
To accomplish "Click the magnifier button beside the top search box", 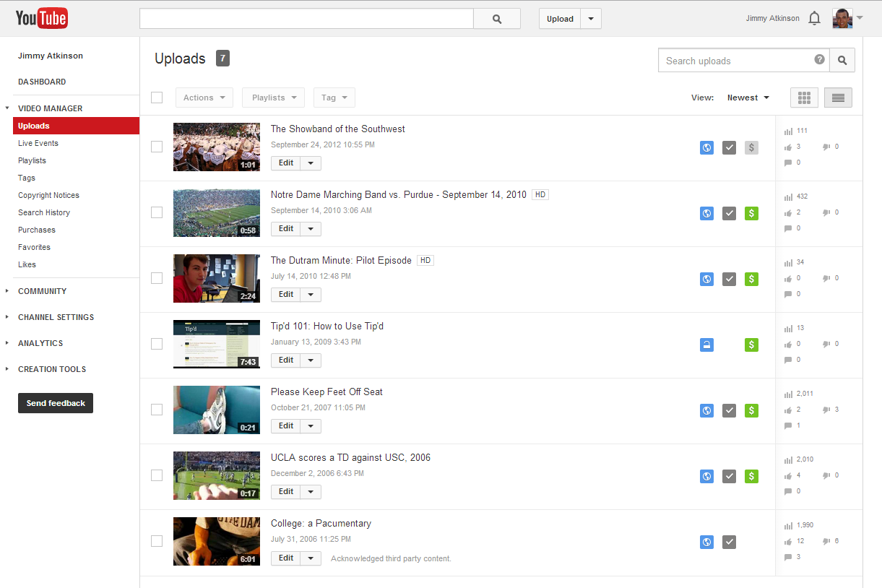I will pos(496,19).
